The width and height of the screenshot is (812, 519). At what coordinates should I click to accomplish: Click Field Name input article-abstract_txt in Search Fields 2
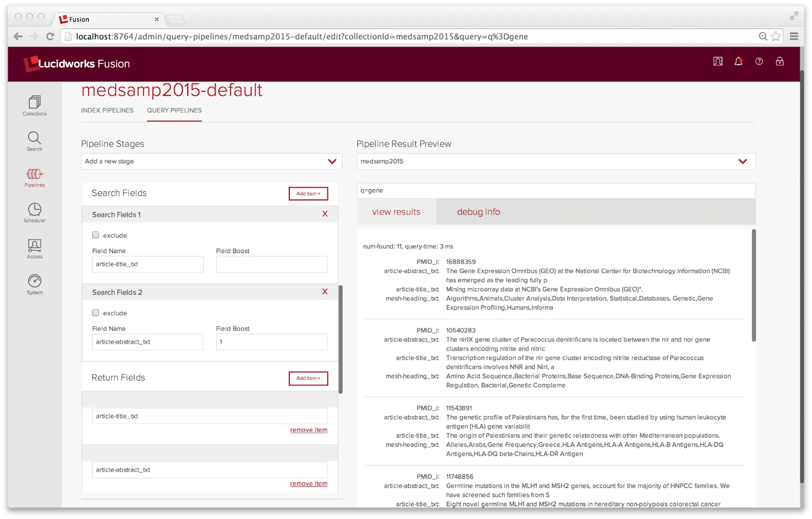pyautogui.click(x=148, y=342)
